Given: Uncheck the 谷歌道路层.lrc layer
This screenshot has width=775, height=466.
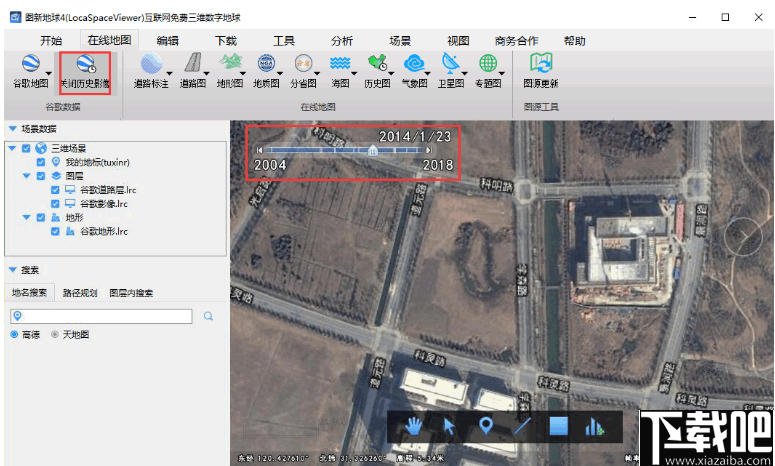Looking at the screenshot, I should [x=55, y=190].
